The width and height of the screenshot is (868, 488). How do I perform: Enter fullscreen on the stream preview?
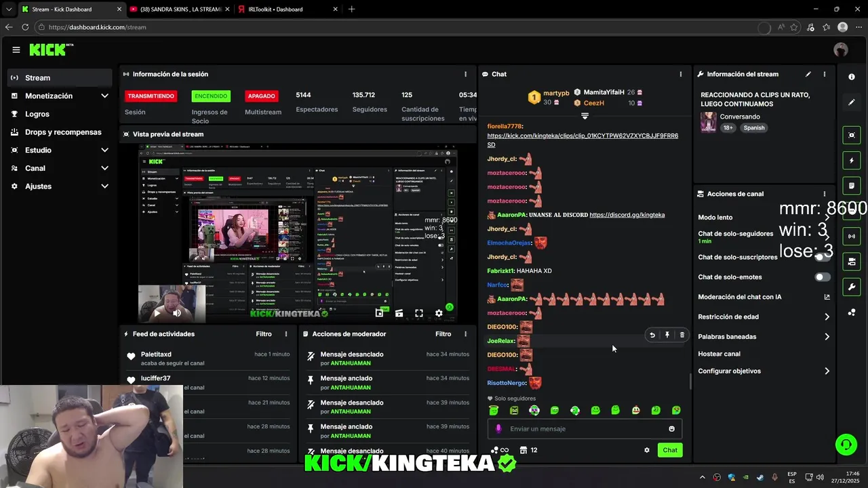[x=419, y=313]
